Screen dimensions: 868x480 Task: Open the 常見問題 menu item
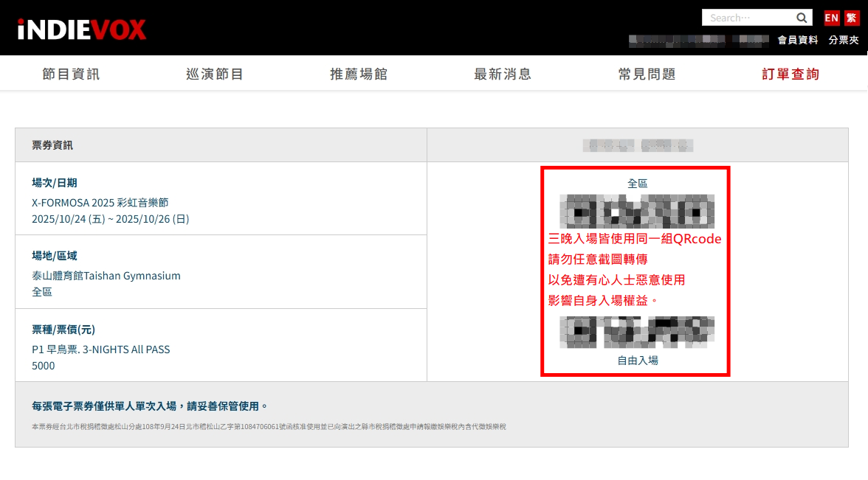647,74
